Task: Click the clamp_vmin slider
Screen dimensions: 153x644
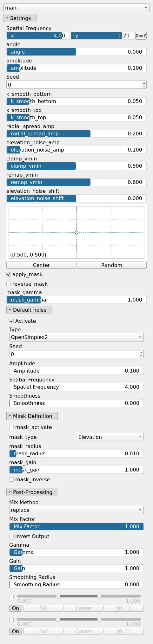Action: 76,166
